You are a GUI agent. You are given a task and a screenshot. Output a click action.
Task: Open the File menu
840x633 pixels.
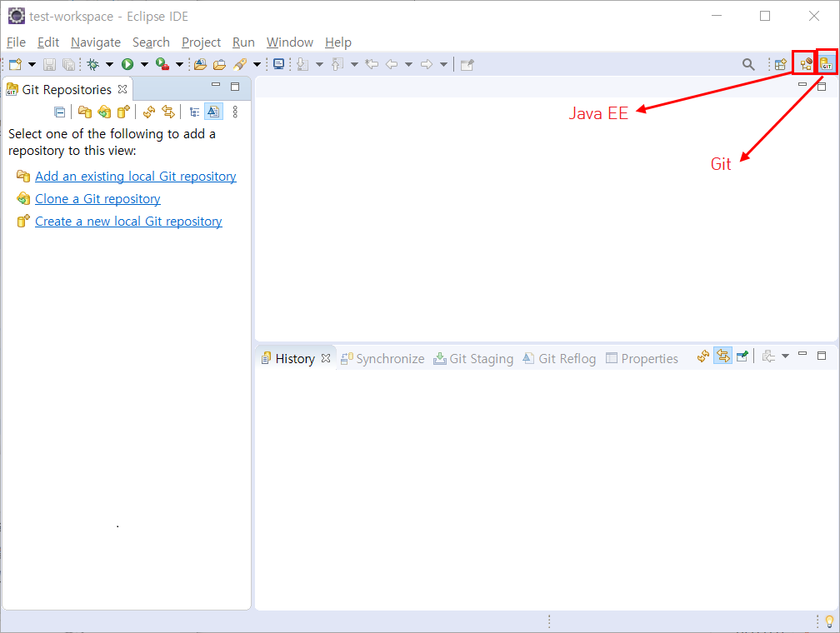pyautogui.click(x=16, y=42)
